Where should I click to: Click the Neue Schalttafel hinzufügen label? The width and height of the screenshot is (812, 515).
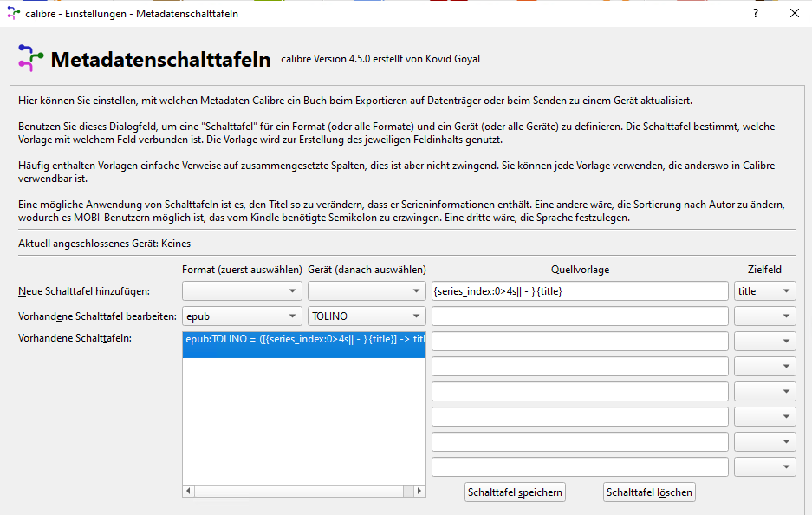pos(84,291)
